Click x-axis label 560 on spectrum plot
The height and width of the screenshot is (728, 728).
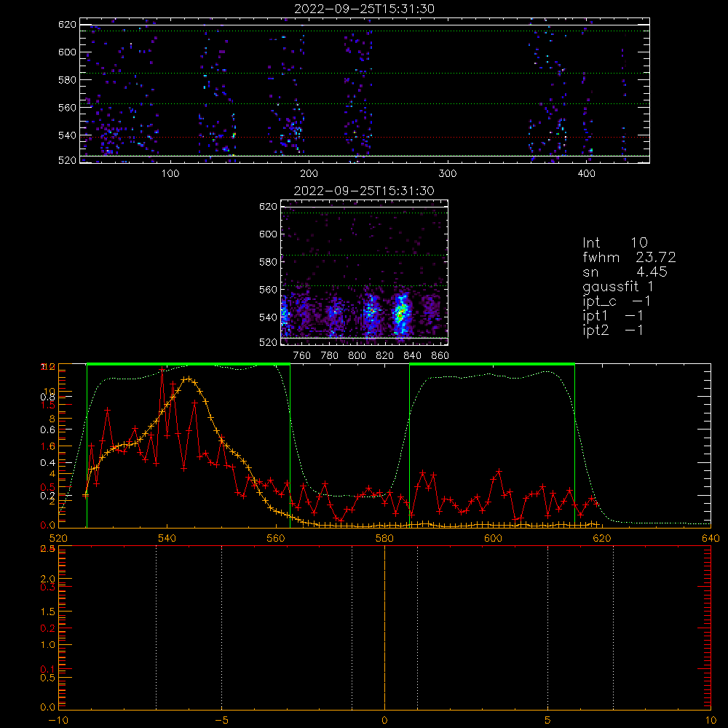276,538
